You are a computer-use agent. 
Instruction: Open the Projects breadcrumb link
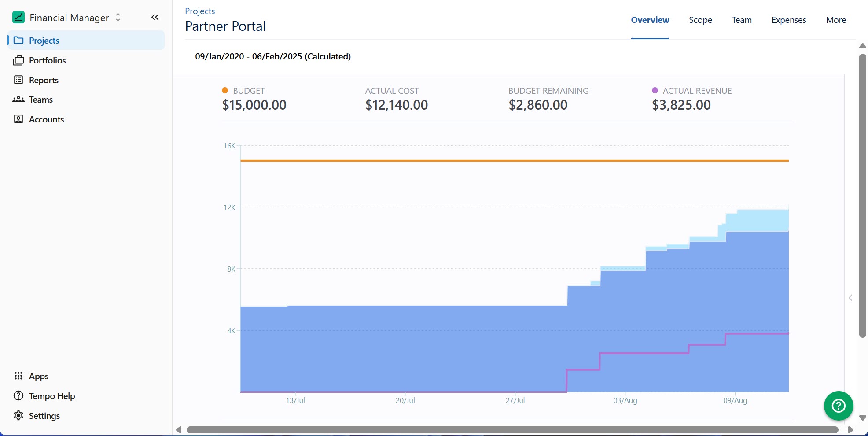coord(199,11)
